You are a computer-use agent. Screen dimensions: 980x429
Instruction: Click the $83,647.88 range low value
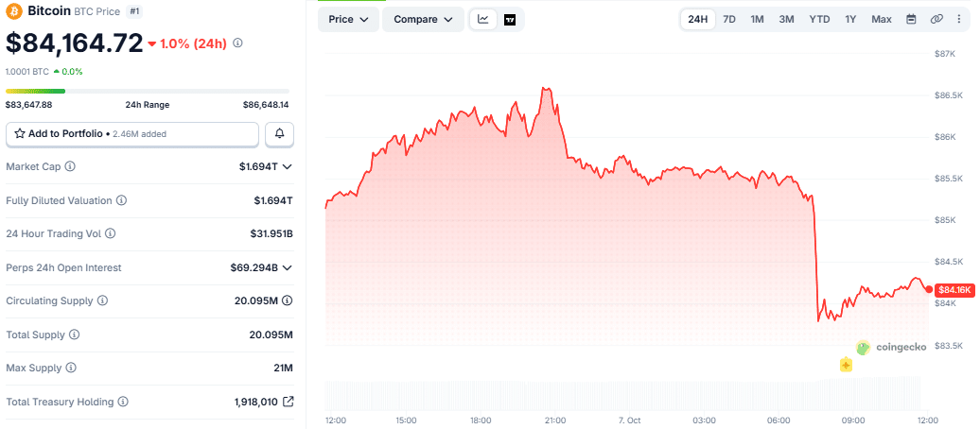(x=28, y=105)
